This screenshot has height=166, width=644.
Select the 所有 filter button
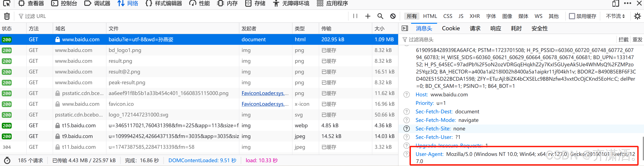(412, 16)
